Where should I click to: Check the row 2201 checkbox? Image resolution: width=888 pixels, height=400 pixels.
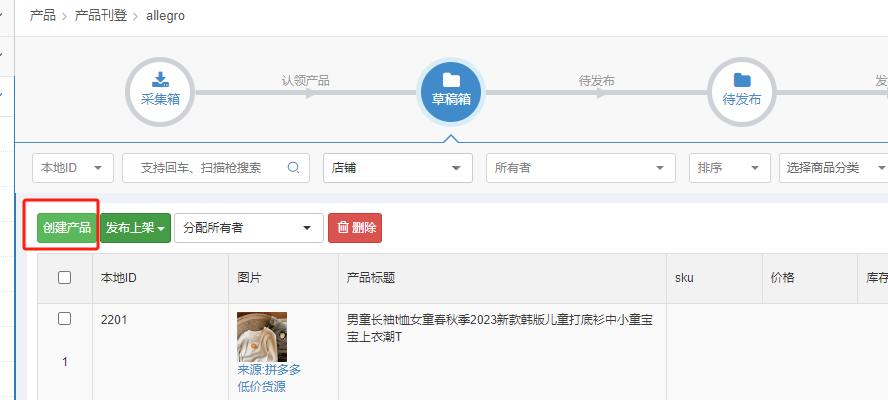click(65, 319)
